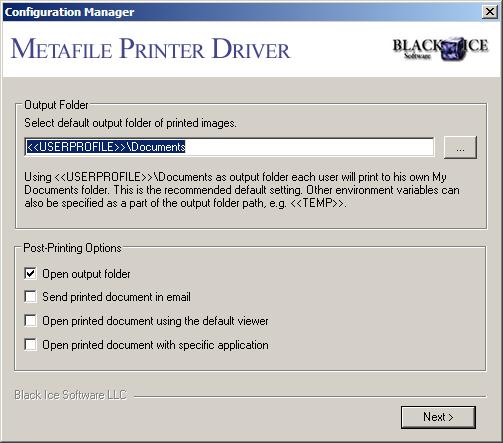Click the Metafile Printer Driver heading
The width and height of the screenshot is (503, 443).
point(151,49)
